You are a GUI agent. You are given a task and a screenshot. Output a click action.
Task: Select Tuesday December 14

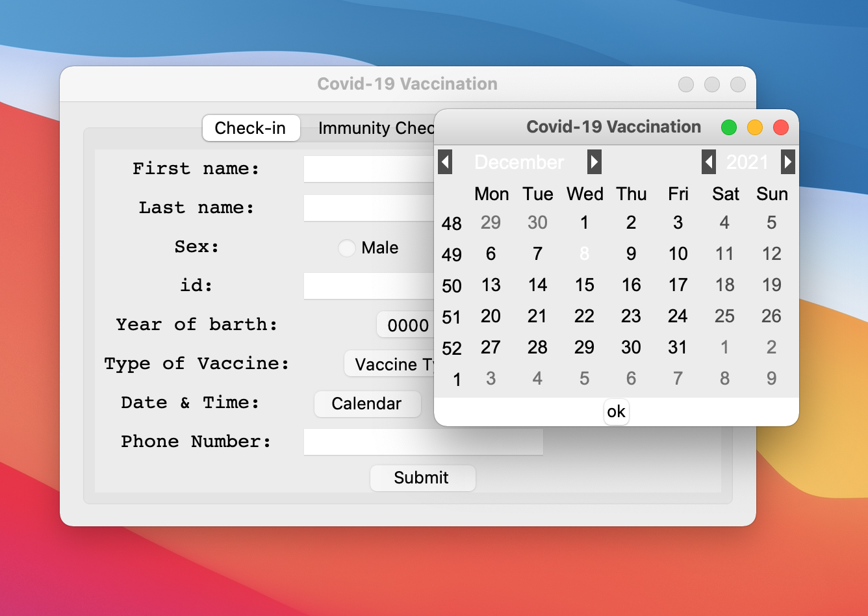[x=538, y=285]
